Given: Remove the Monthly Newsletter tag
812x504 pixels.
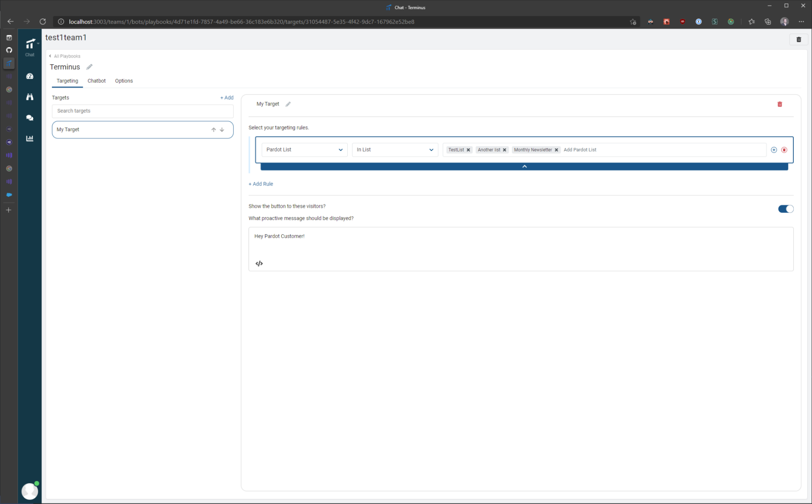Looking at the screenshot, I should pyautogui.click(x=556, y=150).
